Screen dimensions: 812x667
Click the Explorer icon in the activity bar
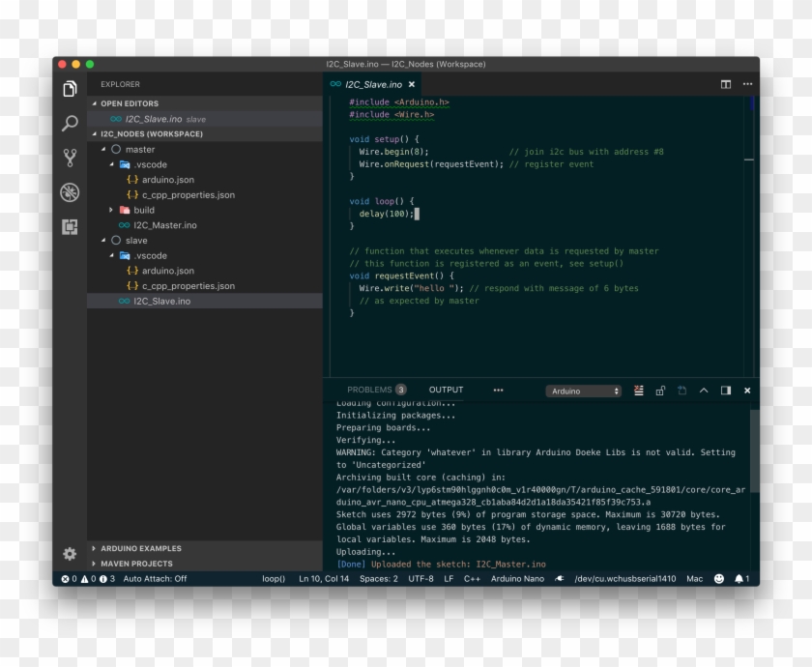pos(68,87)
